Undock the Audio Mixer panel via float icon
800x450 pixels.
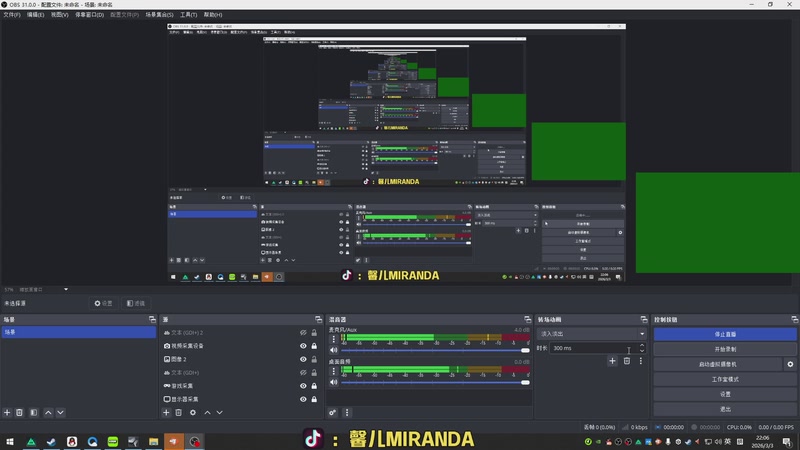tap(528, 319)
